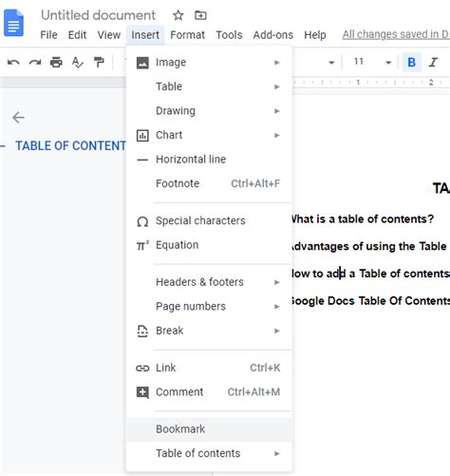Select Page numbers entry
This screenshot has height=476, width=450.
[x=209, y=307]
